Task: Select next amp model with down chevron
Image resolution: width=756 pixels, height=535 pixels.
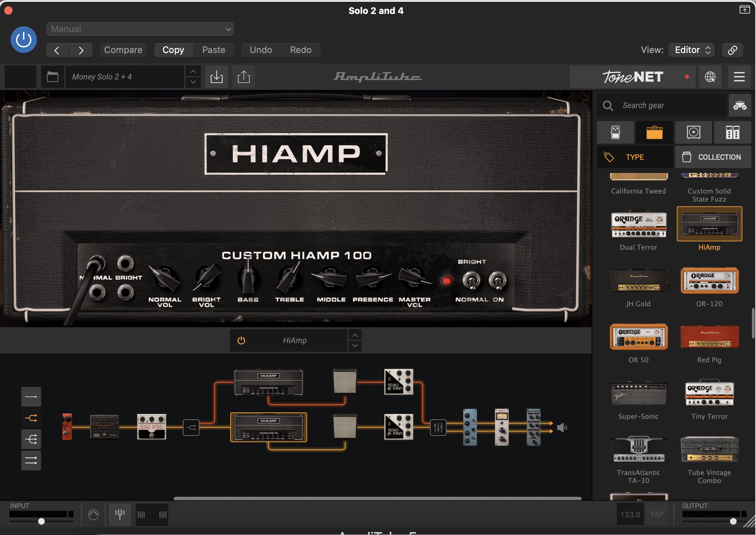Action: coord(355,346)
